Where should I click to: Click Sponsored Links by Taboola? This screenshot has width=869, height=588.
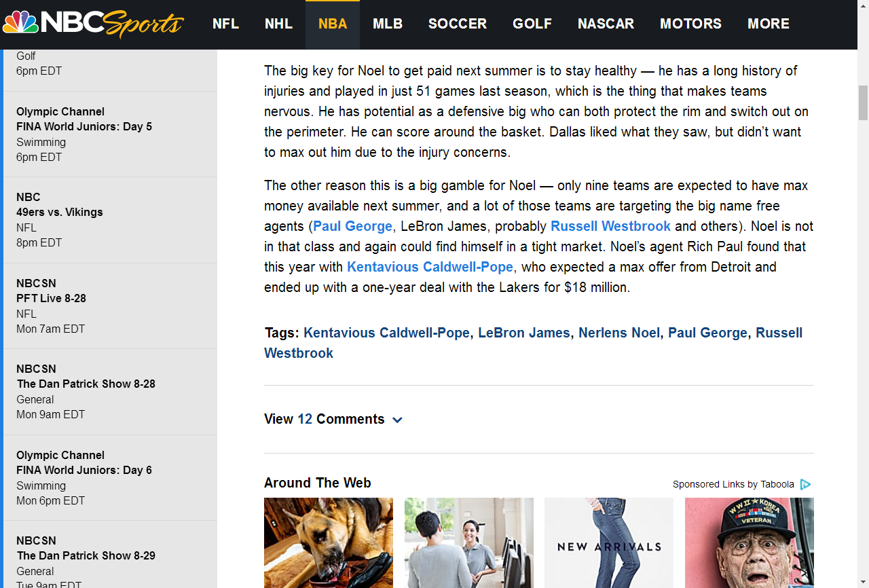click(733, 484)
